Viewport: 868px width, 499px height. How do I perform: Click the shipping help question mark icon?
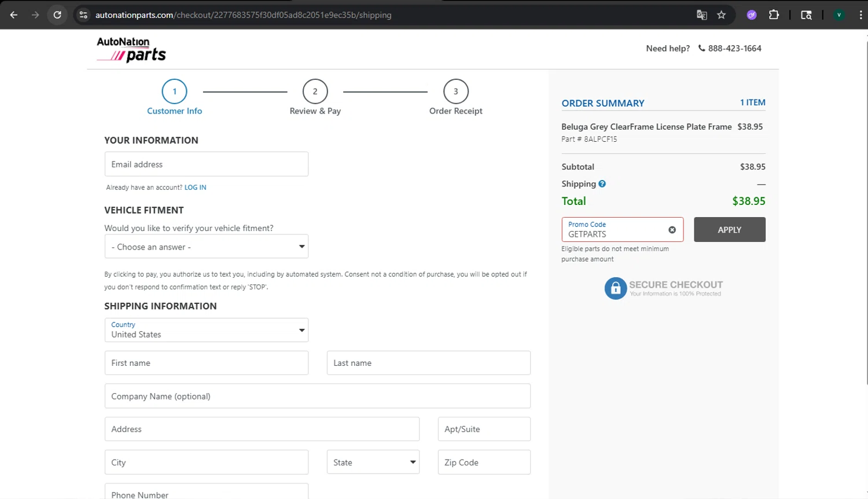[602, 184]
